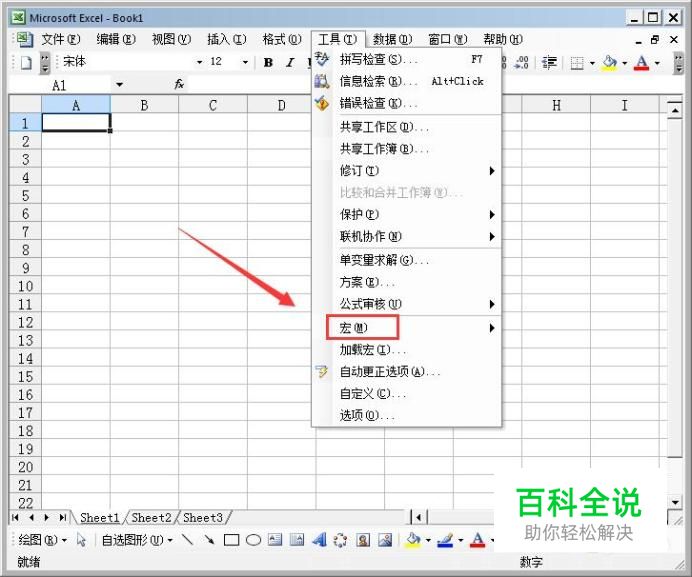Image resolution: width=692 pixels, height=577 pixels.
Task: Click the Decrease Indent icon
Action: tap(549, 63)
